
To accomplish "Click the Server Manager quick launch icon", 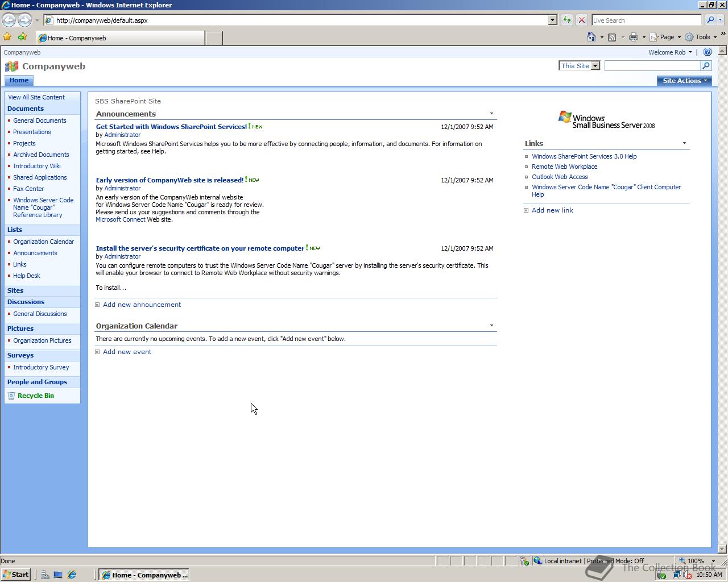I will click(x=45, y=575).
